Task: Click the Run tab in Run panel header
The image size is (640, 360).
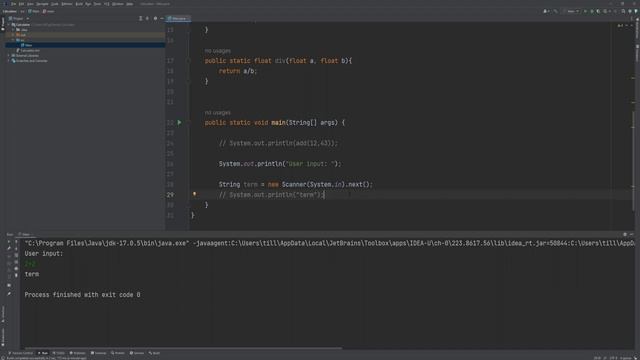Action: point(25,235)
